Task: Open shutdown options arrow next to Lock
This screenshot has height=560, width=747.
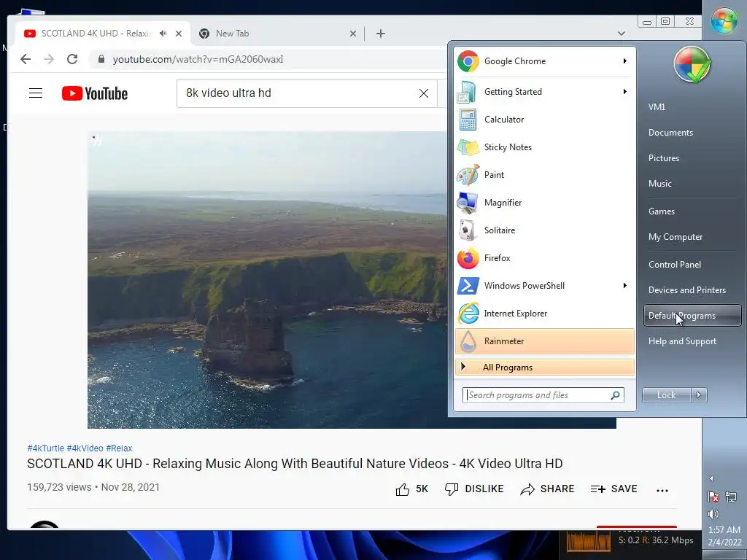Action: [699, 394]
